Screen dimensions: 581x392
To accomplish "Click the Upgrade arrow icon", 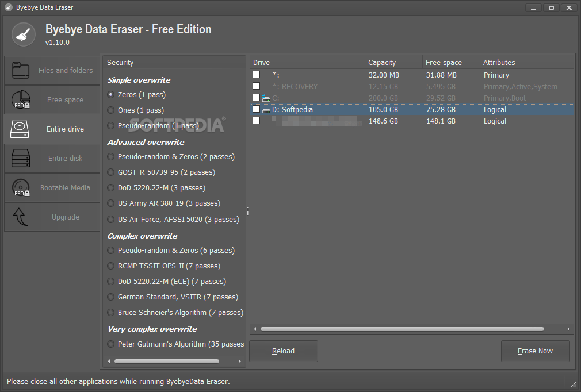I will click(x=20, y=217).
